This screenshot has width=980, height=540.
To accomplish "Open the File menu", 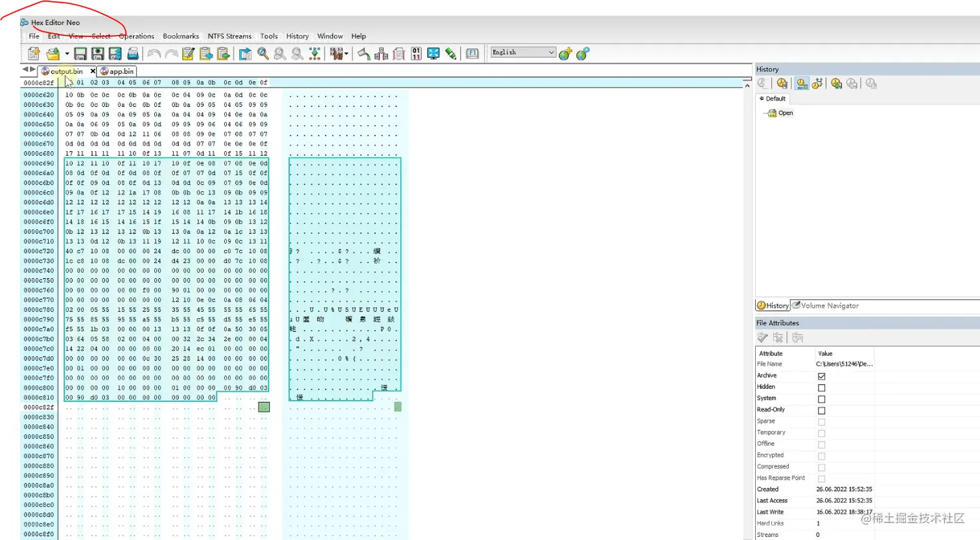I will 34,36.
